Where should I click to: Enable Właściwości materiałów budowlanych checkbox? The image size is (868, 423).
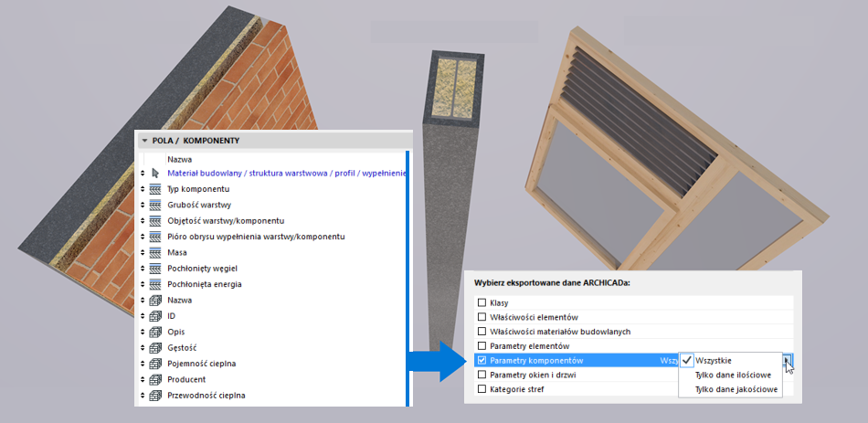(x=482, y=332)
